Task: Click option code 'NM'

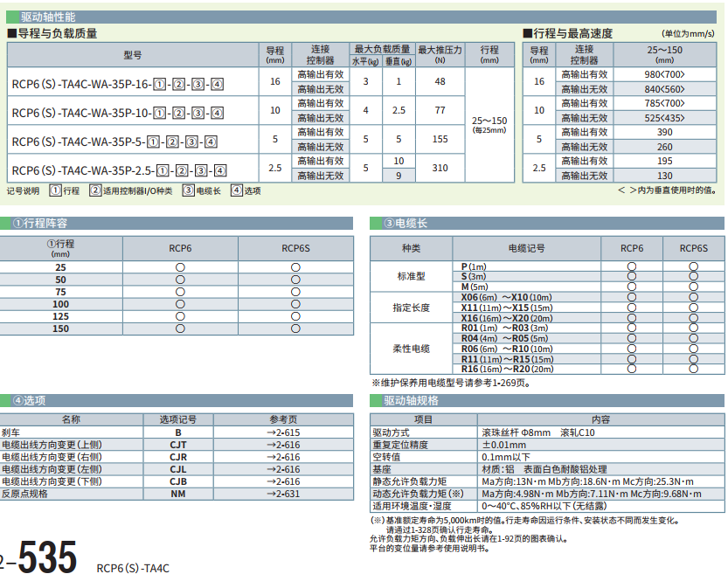Action: (177, 494)
